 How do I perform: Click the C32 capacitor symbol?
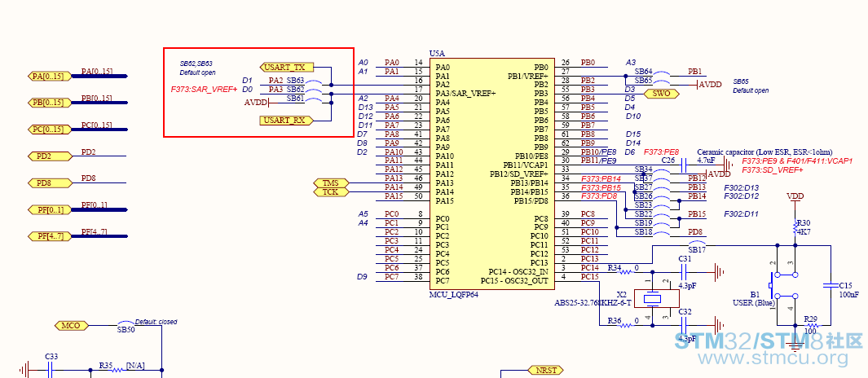click(x=684, y=325)
